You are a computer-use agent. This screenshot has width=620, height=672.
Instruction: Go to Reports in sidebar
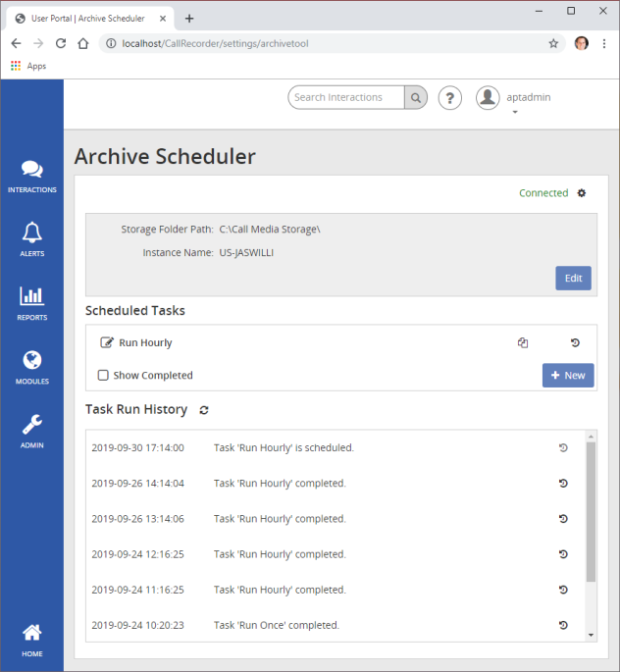tap(31, 302)
